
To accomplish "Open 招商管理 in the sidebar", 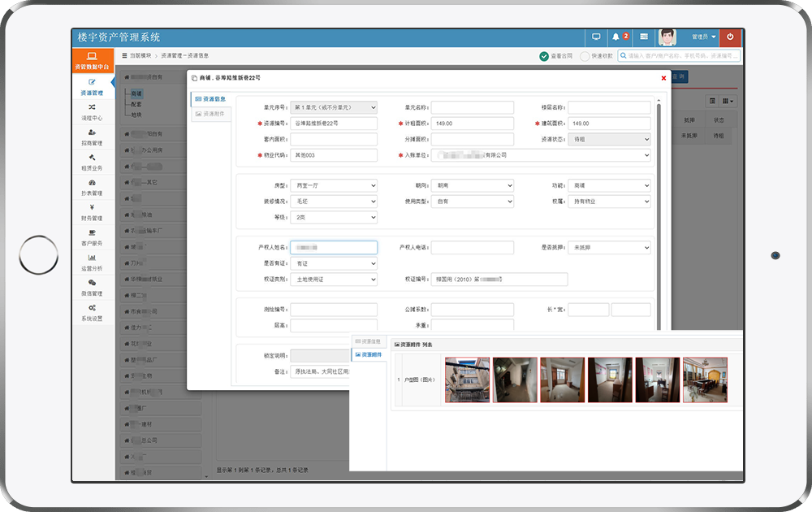I will (x=93, y=137).
